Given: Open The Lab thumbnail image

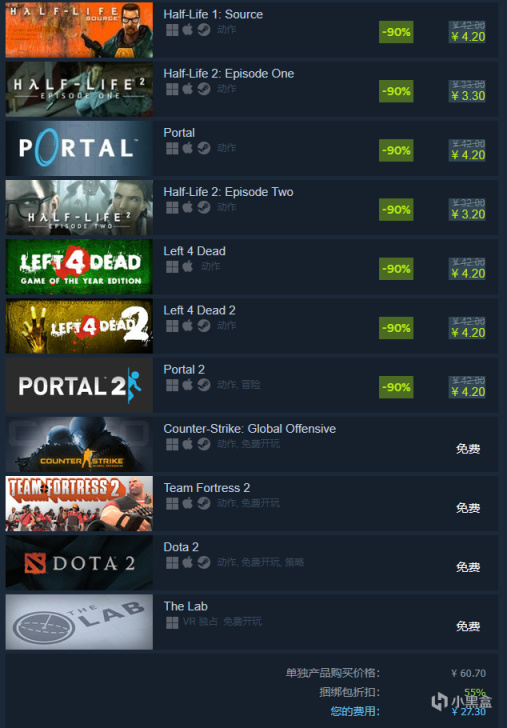Looking at the screenshot, I should click(79, 622).
